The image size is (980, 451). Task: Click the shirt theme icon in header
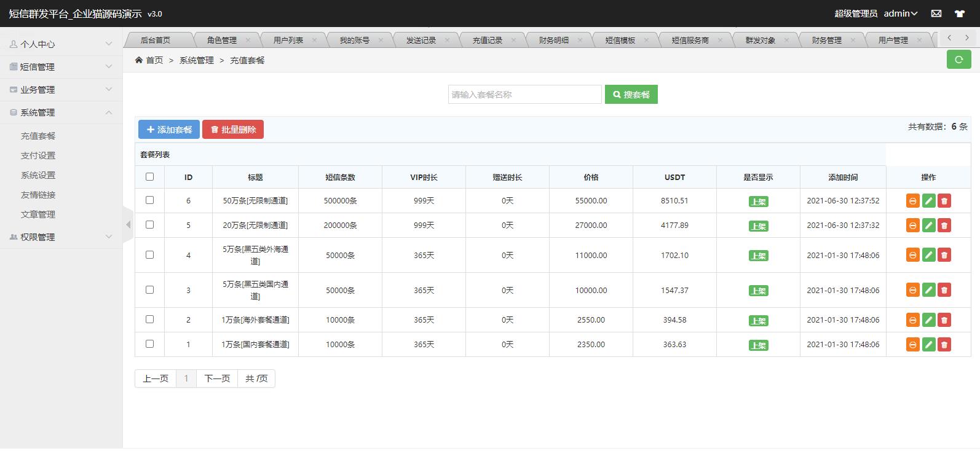point(959,14)
